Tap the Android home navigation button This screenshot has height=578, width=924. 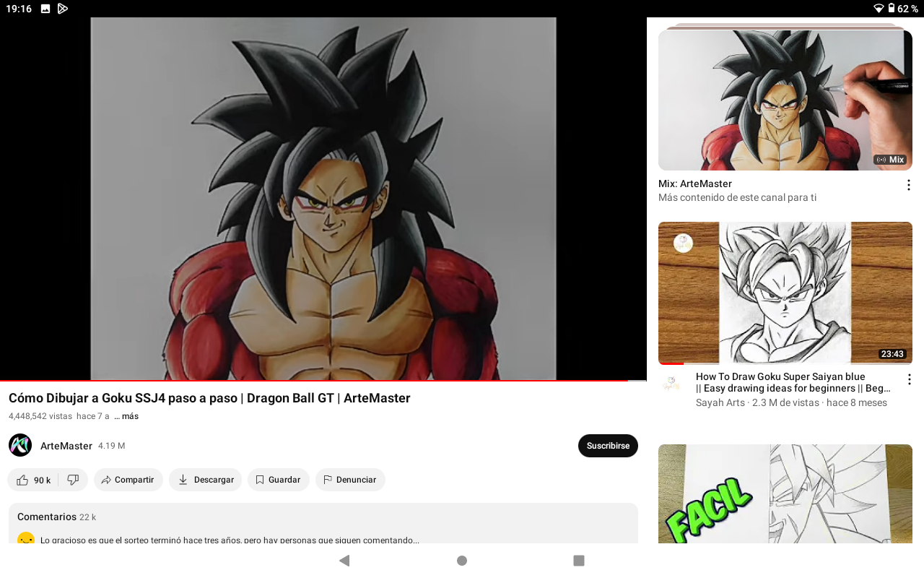click(x=462, y=561)
